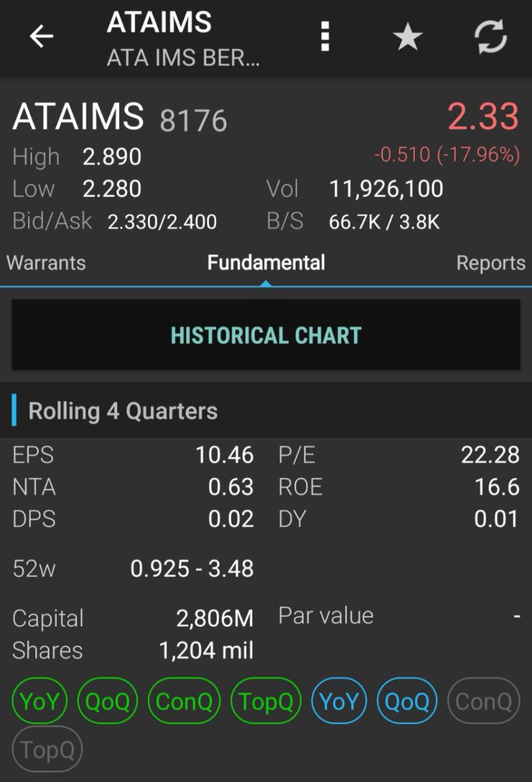Select the green QoQ badge
This screenshot has height=782, width=532.
pyautogui.click(x=107, y=701)
